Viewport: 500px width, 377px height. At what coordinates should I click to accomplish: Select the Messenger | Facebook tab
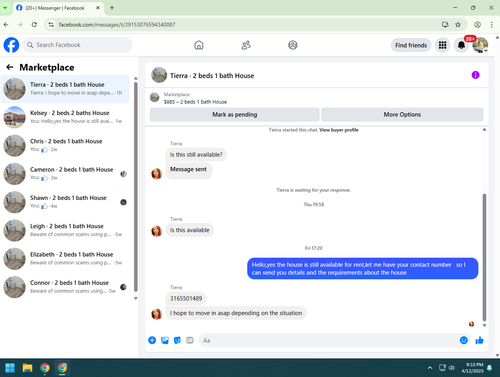coord(59,8)
